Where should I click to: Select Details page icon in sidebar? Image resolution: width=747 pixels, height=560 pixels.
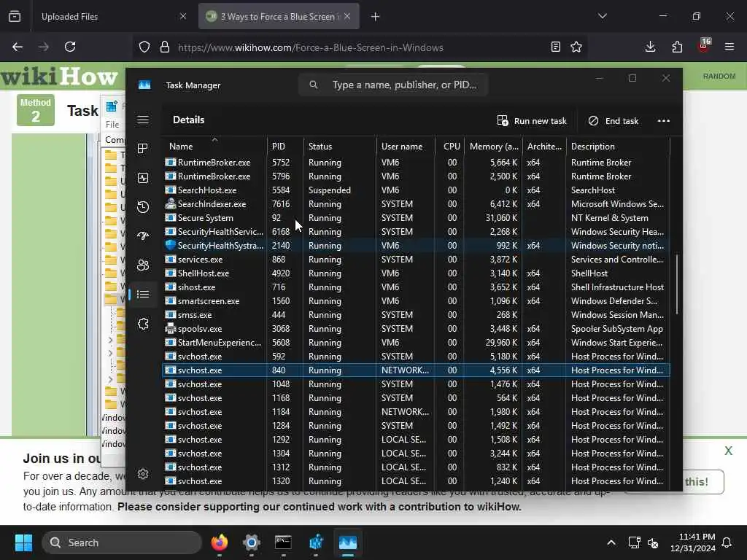point(143,295)
